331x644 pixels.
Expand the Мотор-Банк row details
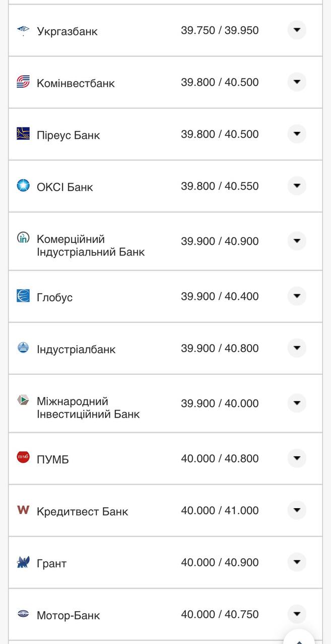[x=297, y=614]
